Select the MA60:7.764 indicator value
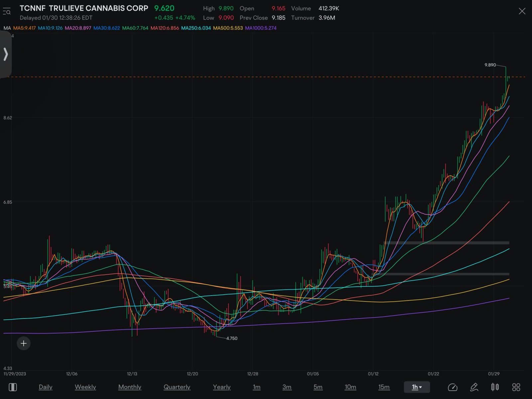This screenshot has height=399, width=532. point(135,28)
